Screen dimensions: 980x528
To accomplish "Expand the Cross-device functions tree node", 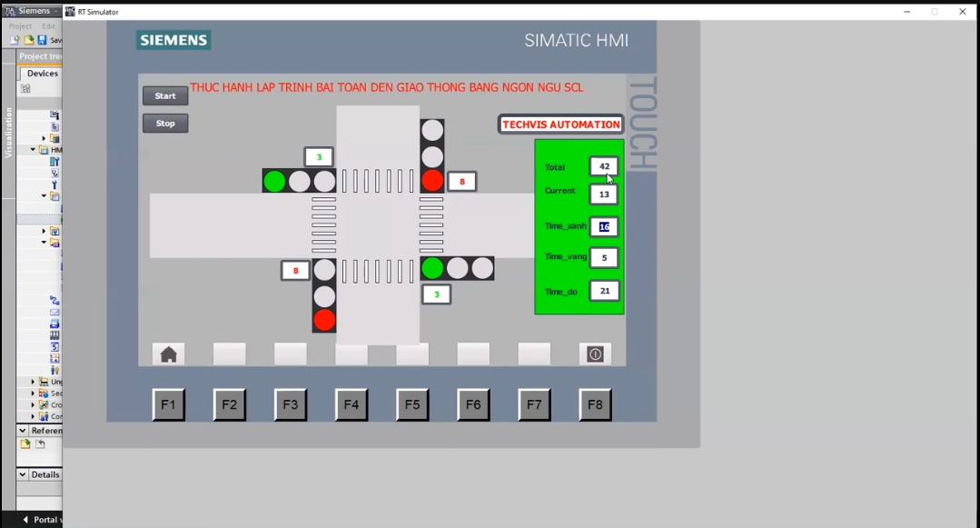I will (33, 404).
